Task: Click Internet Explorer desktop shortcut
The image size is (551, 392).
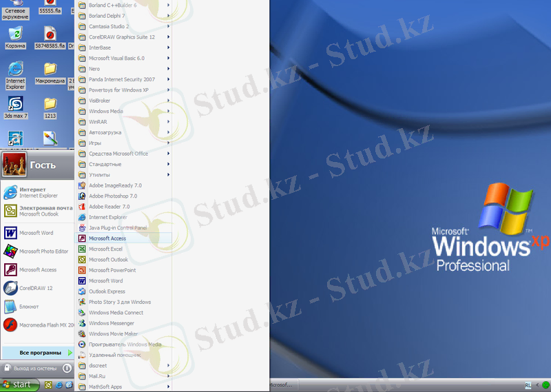Action: 15,75
